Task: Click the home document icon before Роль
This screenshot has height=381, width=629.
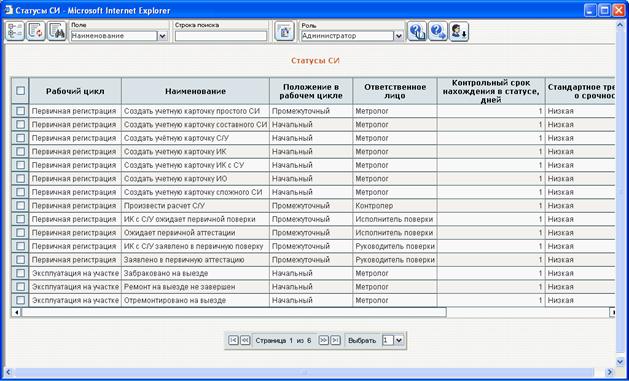Action: (x=284, y=31)
